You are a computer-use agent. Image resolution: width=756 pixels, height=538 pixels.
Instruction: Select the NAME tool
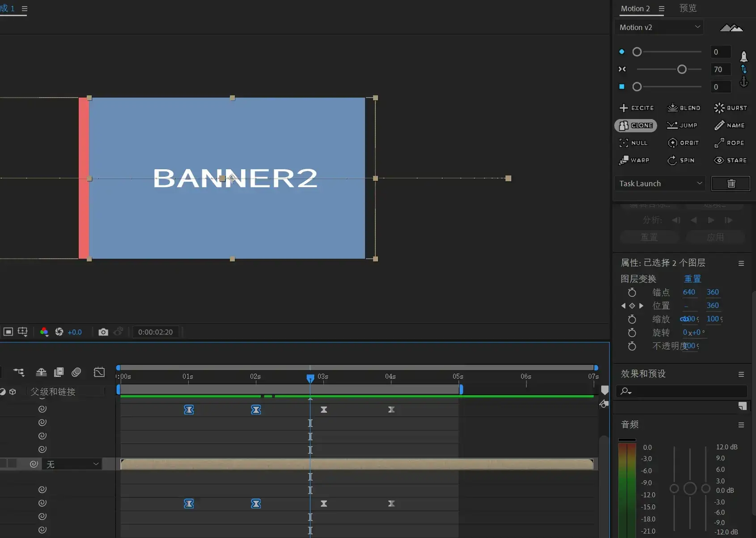tap(730, 125)
